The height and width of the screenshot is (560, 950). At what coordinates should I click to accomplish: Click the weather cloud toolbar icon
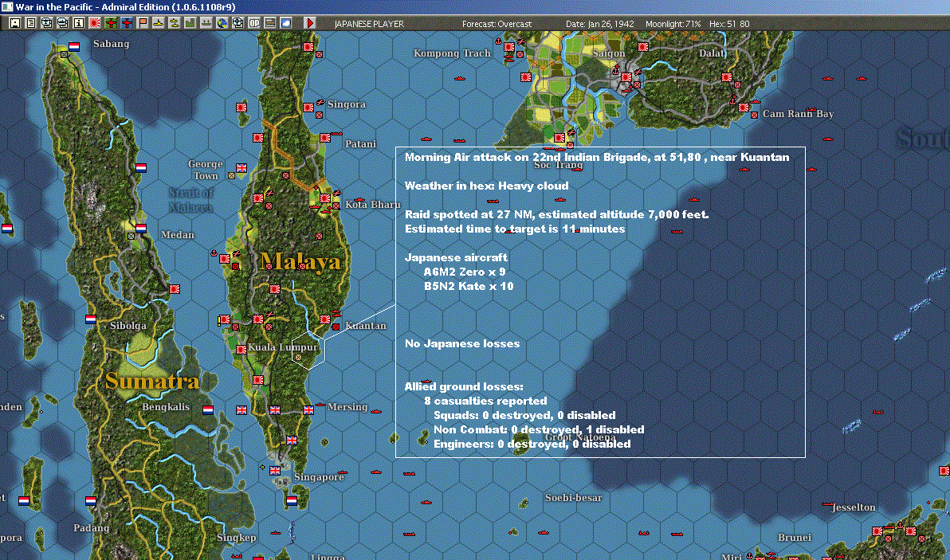(286, 23)
